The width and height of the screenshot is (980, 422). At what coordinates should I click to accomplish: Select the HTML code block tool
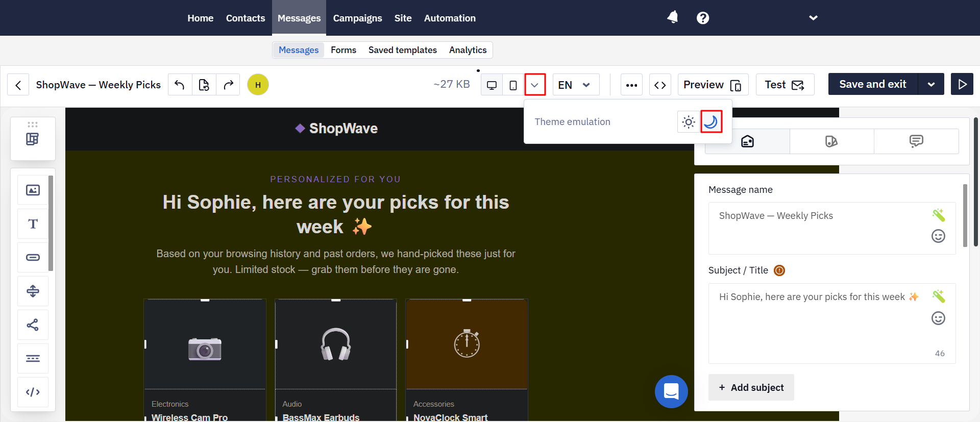tap(33, 392)
